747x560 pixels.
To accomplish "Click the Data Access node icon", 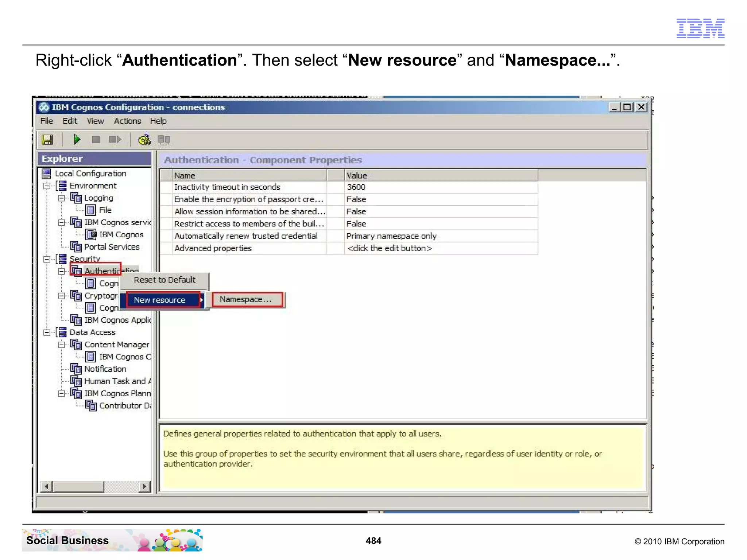I will (62, 332).
